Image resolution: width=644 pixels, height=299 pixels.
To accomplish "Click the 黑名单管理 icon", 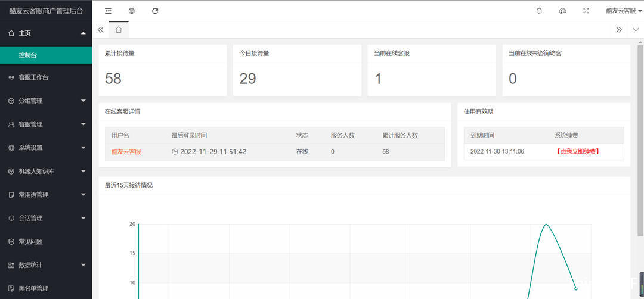I will [x=11, y=289].
